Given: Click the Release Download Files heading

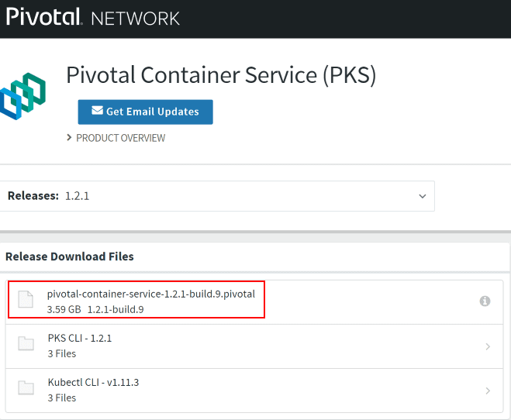Looking at the screenshot, I should point(70,256).
